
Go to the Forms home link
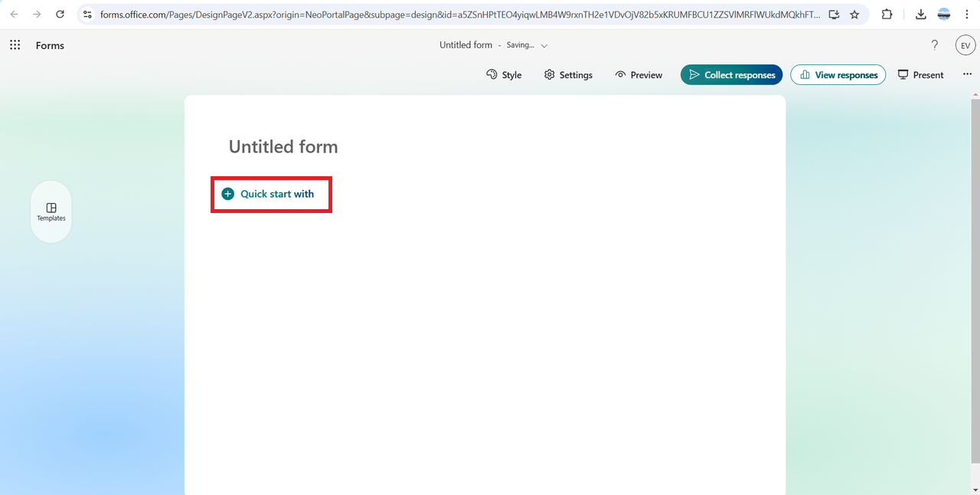[50, 46]
